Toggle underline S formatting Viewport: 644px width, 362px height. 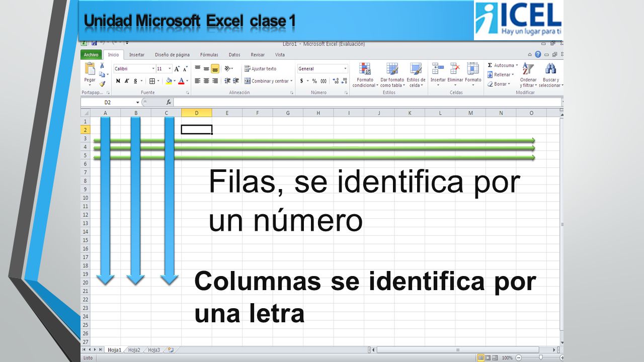tap(135, 81)
